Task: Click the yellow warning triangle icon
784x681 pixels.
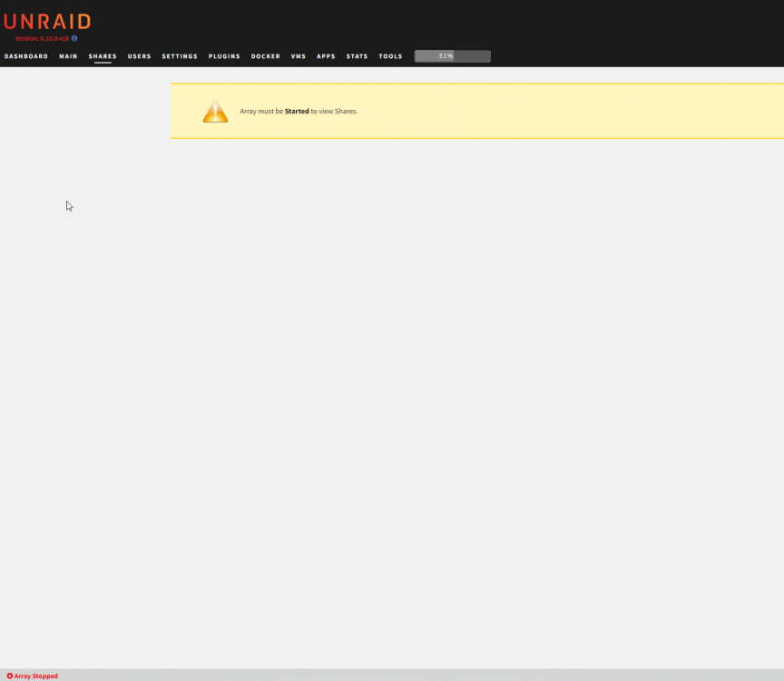Action: pyautogui.click(x=215, y=111)
